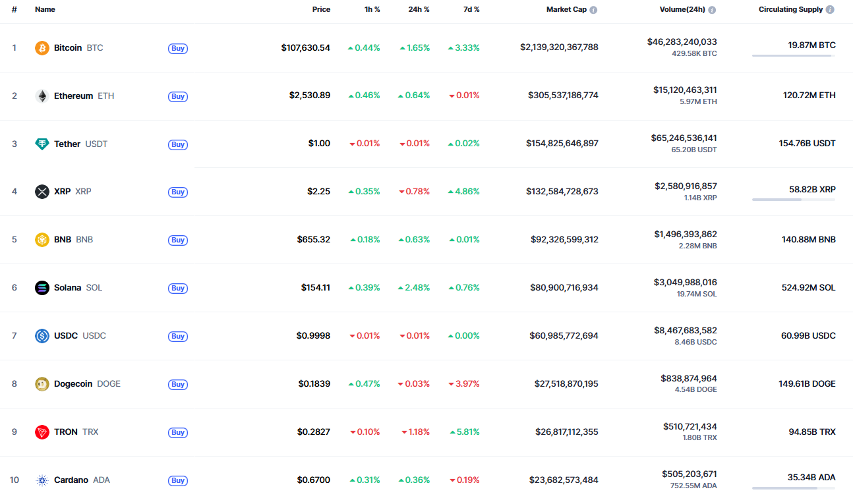This screenshot has width=853, height=504.
Task: Open the Cardano name link
Action: click(71, 480)
